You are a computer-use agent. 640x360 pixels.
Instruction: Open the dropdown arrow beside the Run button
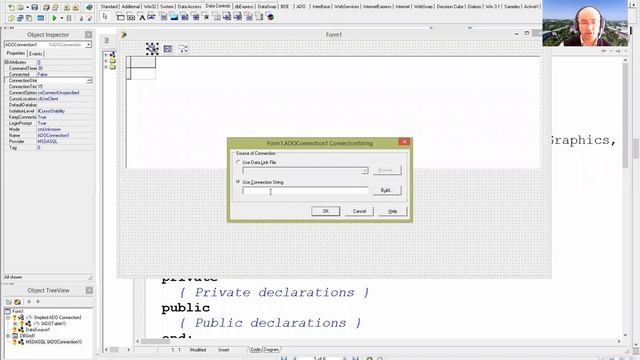tap(62, 18)
